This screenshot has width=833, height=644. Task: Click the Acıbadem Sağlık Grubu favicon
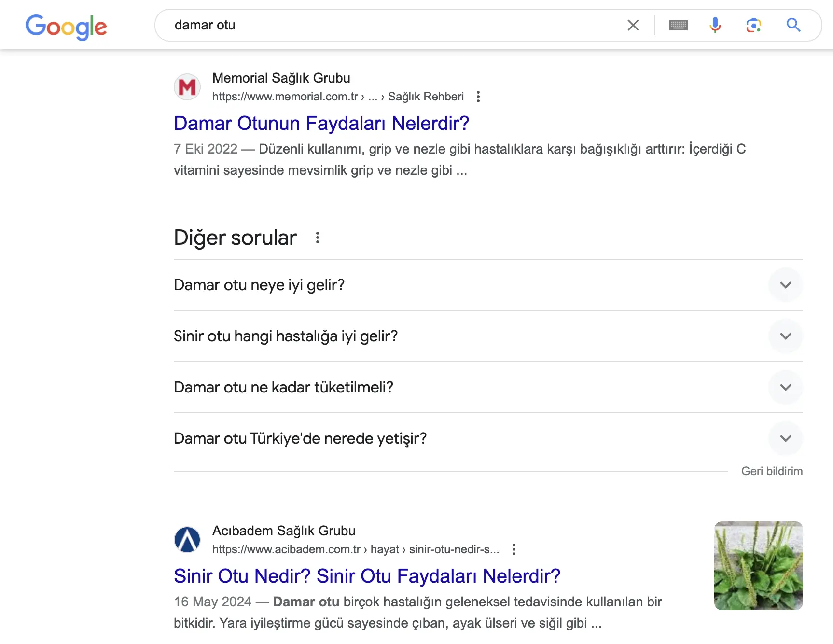[187, 540]
